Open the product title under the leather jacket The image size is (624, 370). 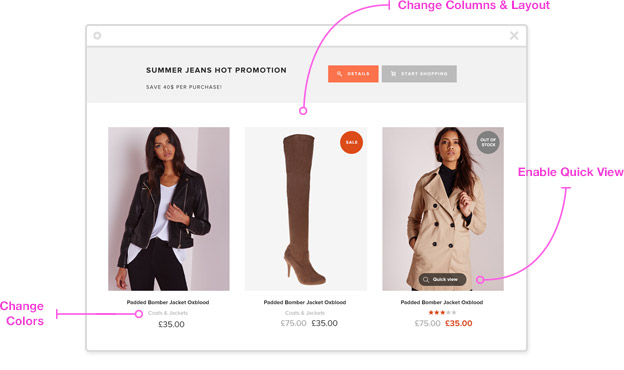[x=168, y=302]
